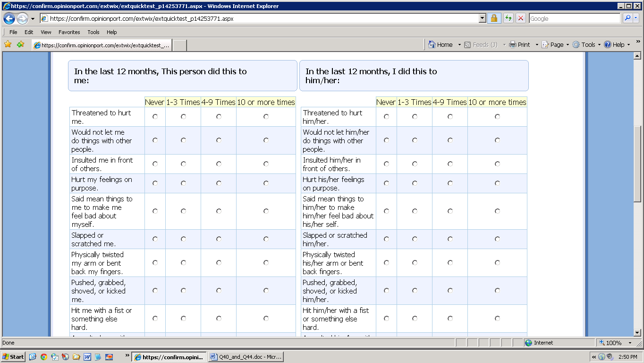
Task: Open the File menu
Action: (x=13, y=32)
